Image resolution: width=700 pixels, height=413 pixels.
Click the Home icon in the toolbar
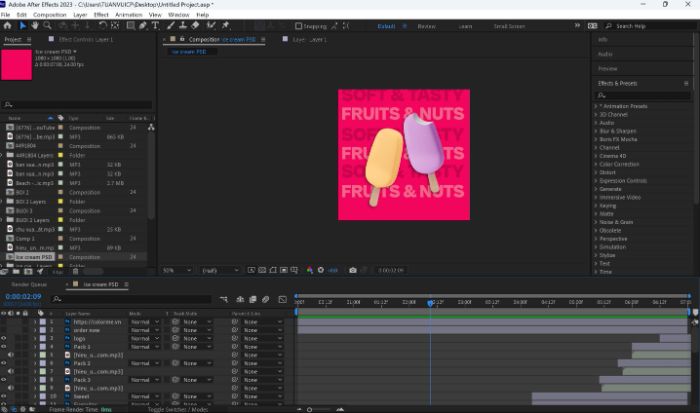pyautogui.click(x=7, y=26)
